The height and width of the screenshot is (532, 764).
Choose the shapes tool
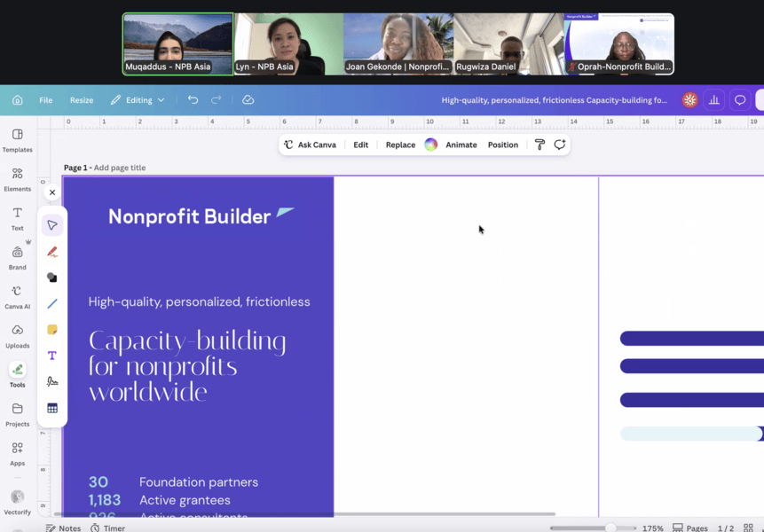[52, 278]
